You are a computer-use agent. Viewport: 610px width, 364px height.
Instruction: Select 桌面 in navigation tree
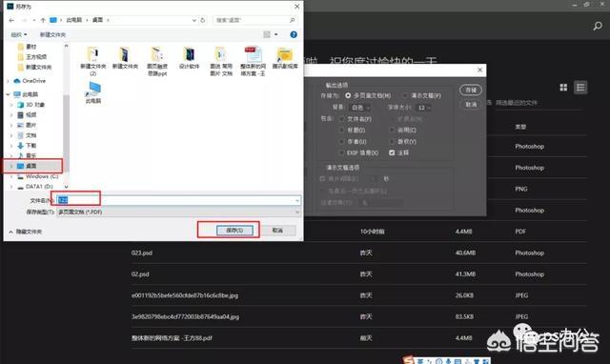(30, 166)
